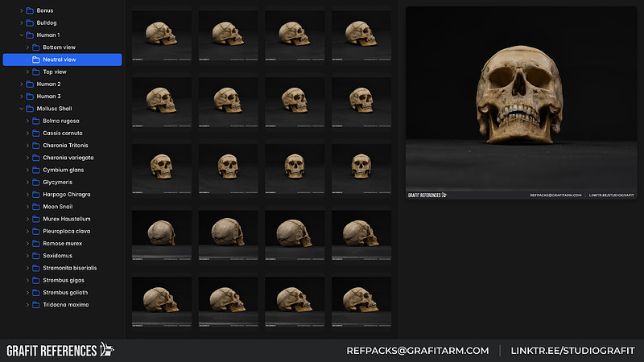Viewport: 644px width, 362px height.
Task: Click the Bonus folder icon
Action: click(x=30, y=10)
